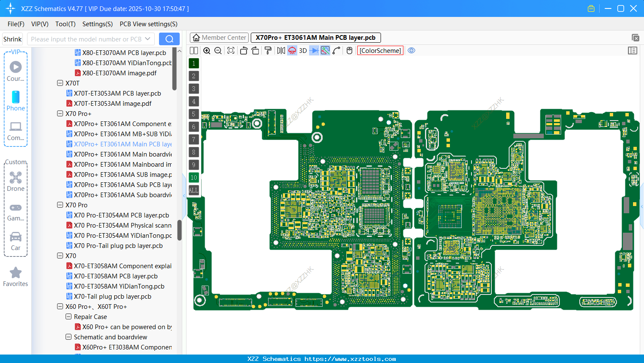644x363 pixels.
Task: Open the Tool(T) menu
Action: pos(65,24)
